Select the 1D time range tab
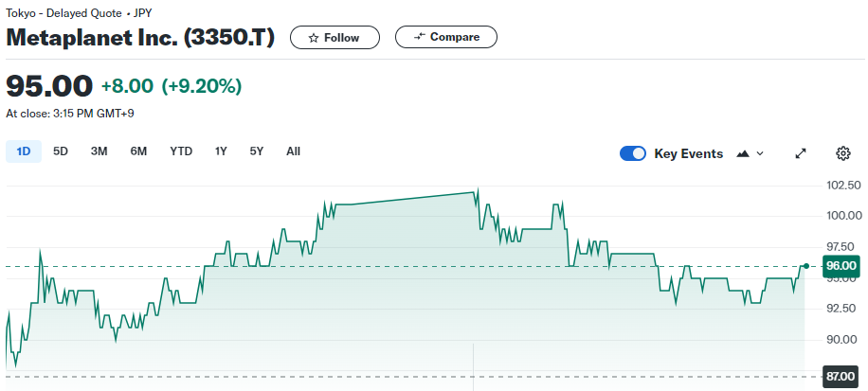 [x=24, y=151]
